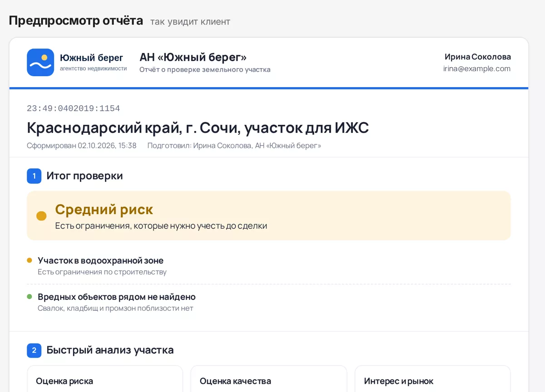This screenshot has width=545, height=392.
Task: Click the text Есть ограничения, которые нужно учесть
Action: 161,225
